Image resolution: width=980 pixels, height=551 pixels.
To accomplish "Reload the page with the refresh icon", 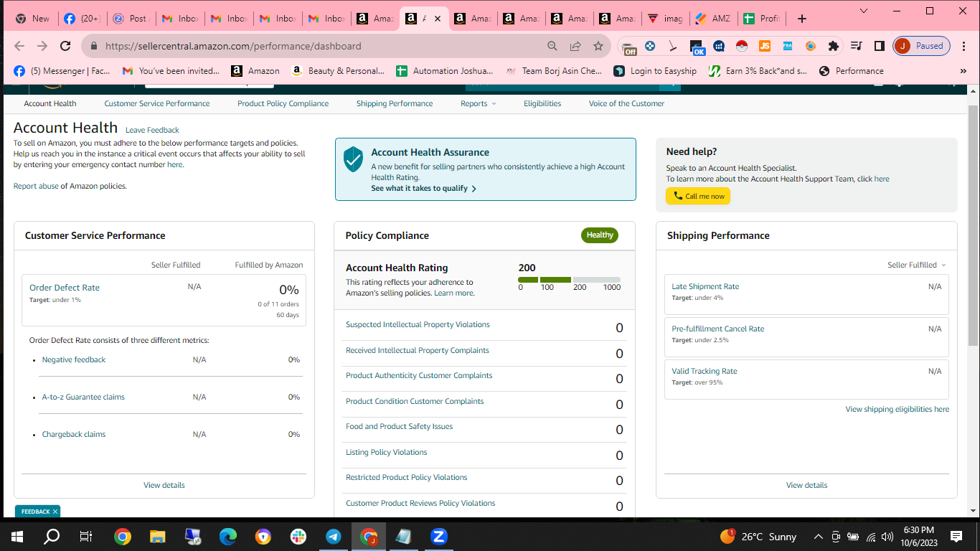I will [x=65, y=46].
